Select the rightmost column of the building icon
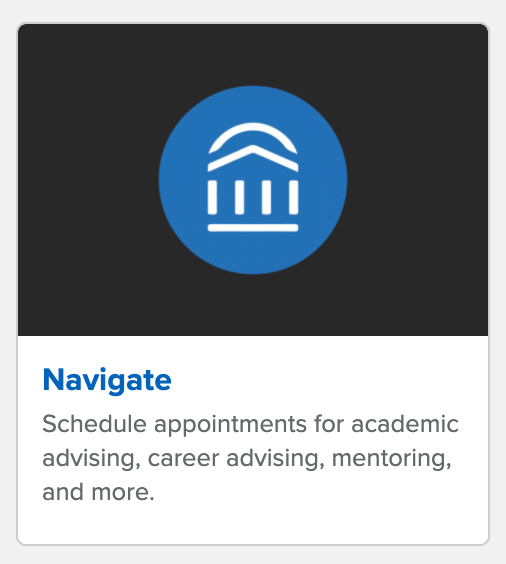Screen dimensions: 506x564 293,197
